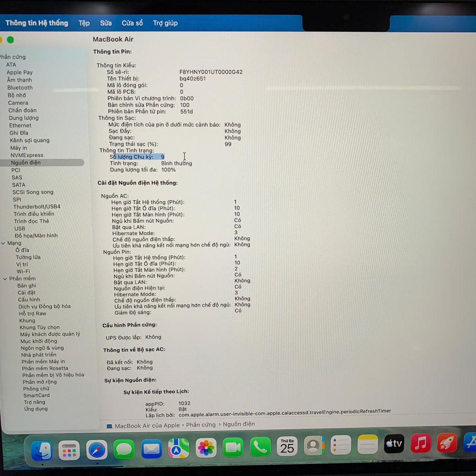Click Nguồn điện in the path bar
This screenshot has height=476, width=476.
pyautogui.click(x=239, y=424)
